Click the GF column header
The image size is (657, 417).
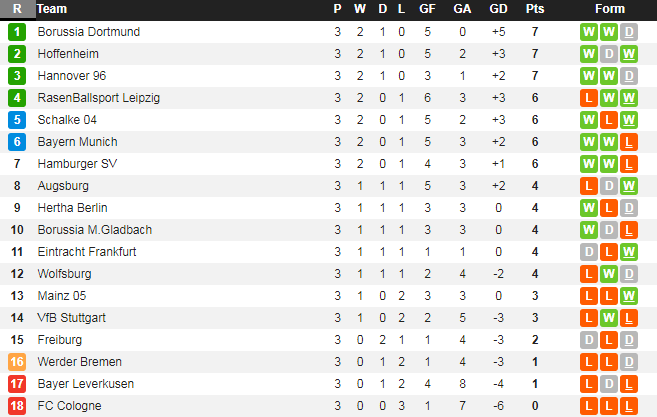click(x=427, y=9)
